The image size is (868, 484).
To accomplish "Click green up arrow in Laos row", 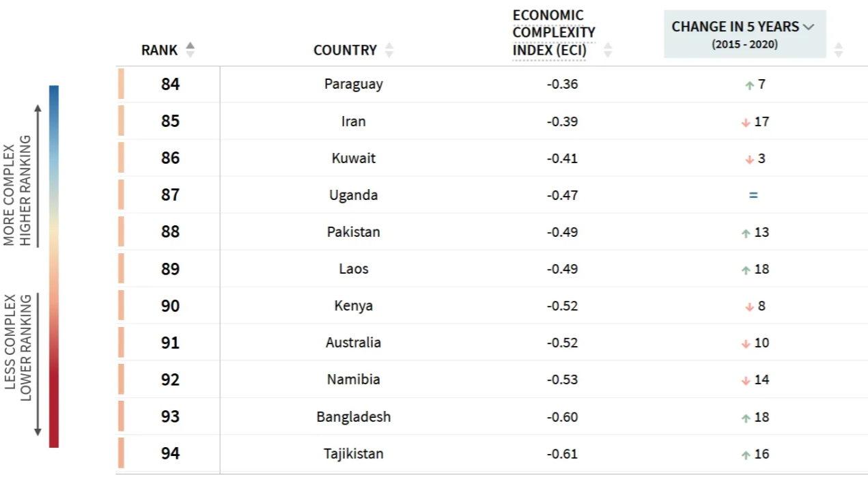I will [745, 270].
